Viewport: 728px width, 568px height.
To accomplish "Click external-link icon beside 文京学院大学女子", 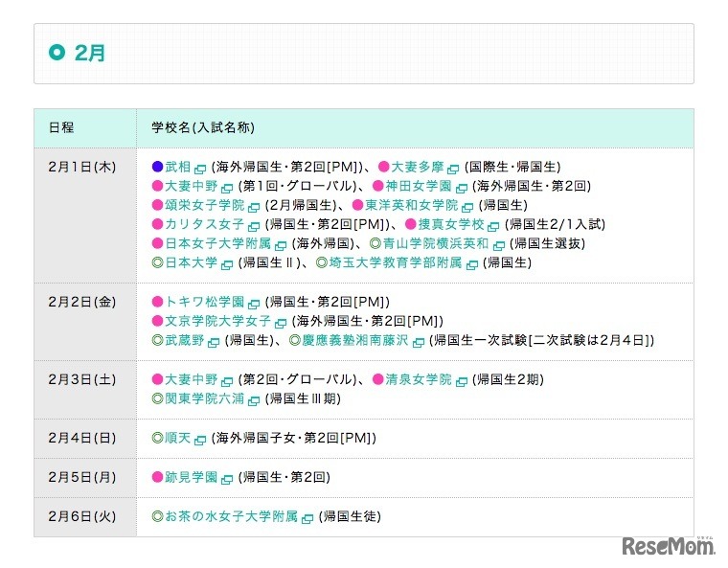I will click(281, 323).
